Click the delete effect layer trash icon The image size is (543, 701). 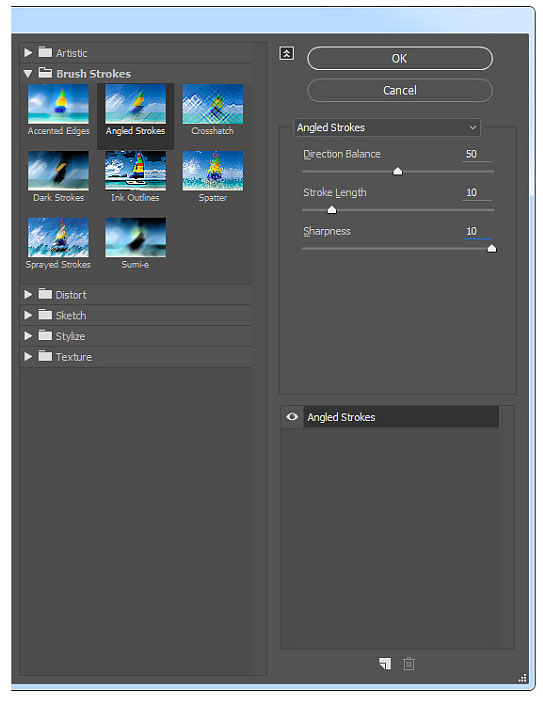click(x=408, y=663)
